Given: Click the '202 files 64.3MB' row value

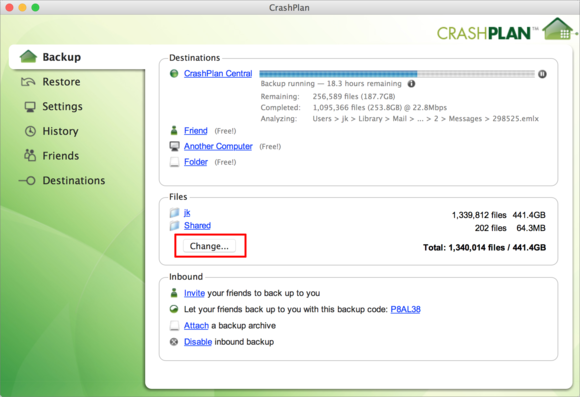Looking at the screenshot, I should click(510, 228).
